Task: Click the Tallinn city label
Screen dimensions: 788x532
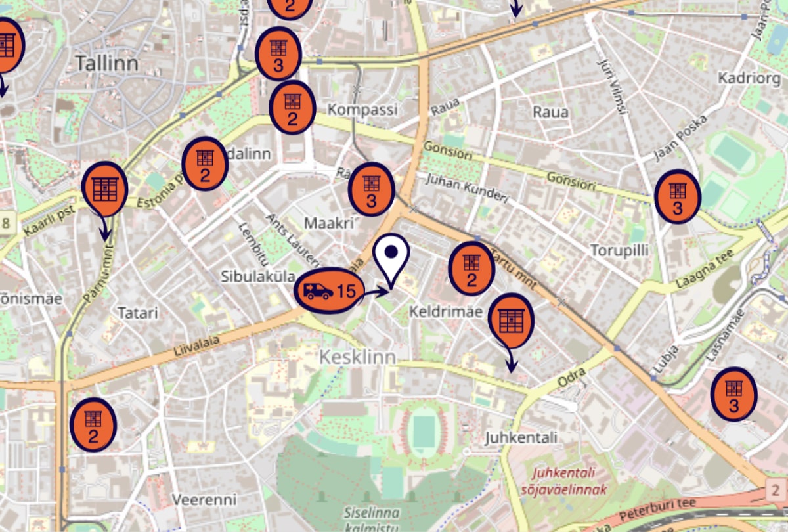Action: click(x=107, y=63)
